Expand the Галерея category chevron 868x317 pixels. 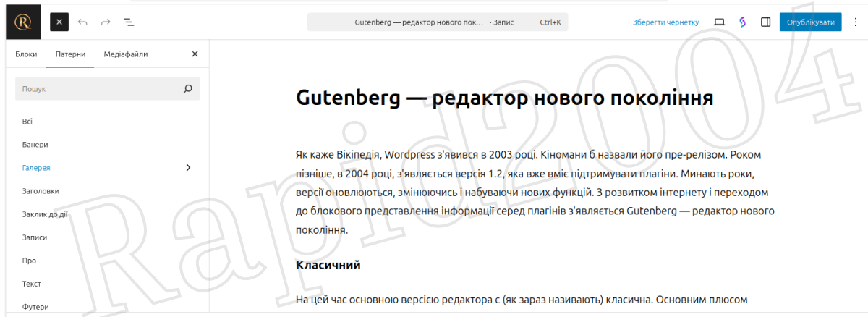[x=188, y=168]
